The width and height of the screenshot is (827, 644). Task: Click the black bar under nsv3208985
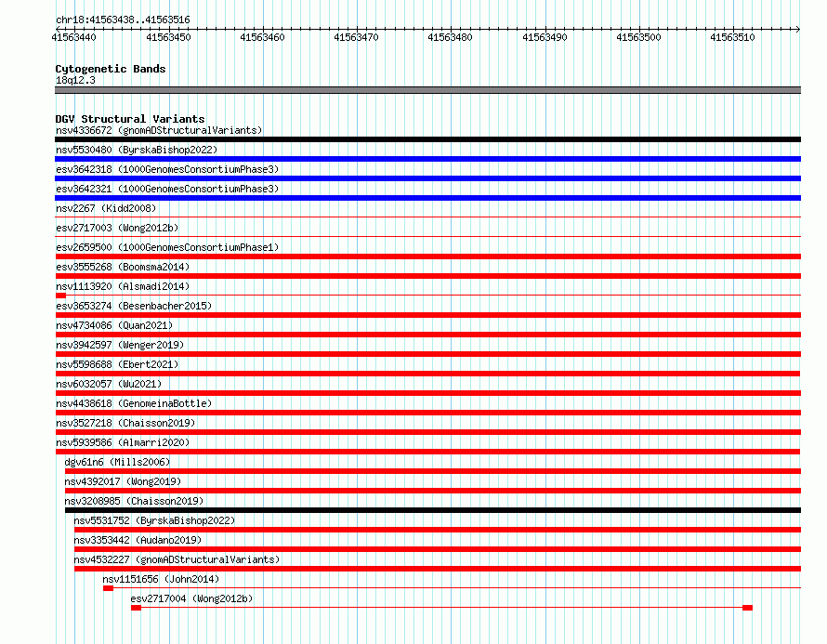coord(432,510)
